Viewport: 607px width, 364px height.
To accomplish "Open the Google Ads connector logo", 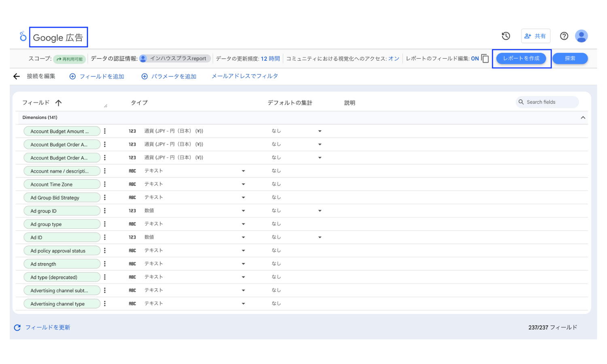I will pos(23,36).
